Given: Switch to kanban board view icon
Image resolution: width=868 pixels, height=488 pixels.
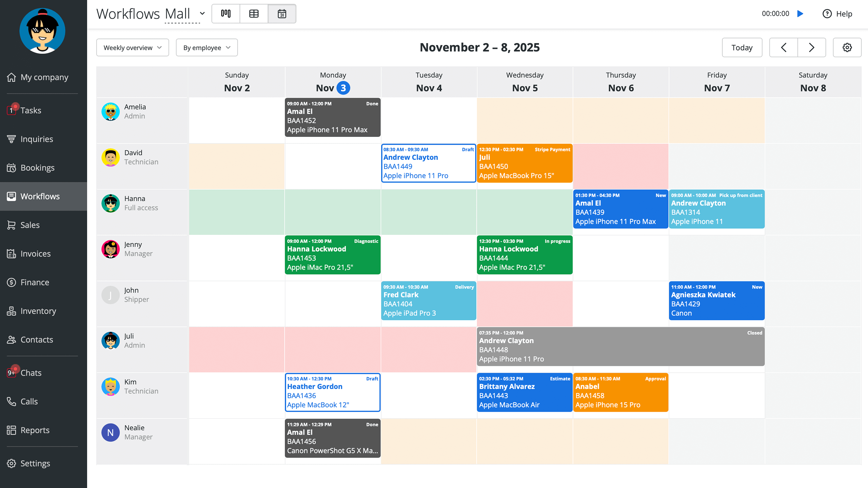Looking at the screenshot, I should tap(226, 14).
